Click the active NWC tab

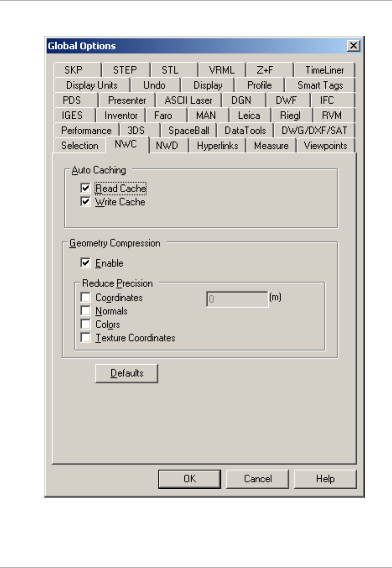(x=127, y=144)
